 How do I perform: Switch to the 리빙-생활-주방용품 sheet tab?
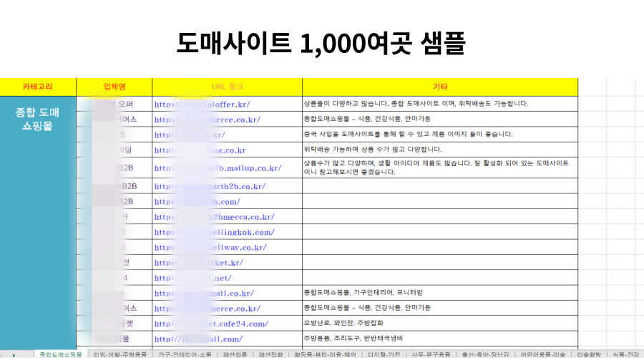tap(122, 354)
